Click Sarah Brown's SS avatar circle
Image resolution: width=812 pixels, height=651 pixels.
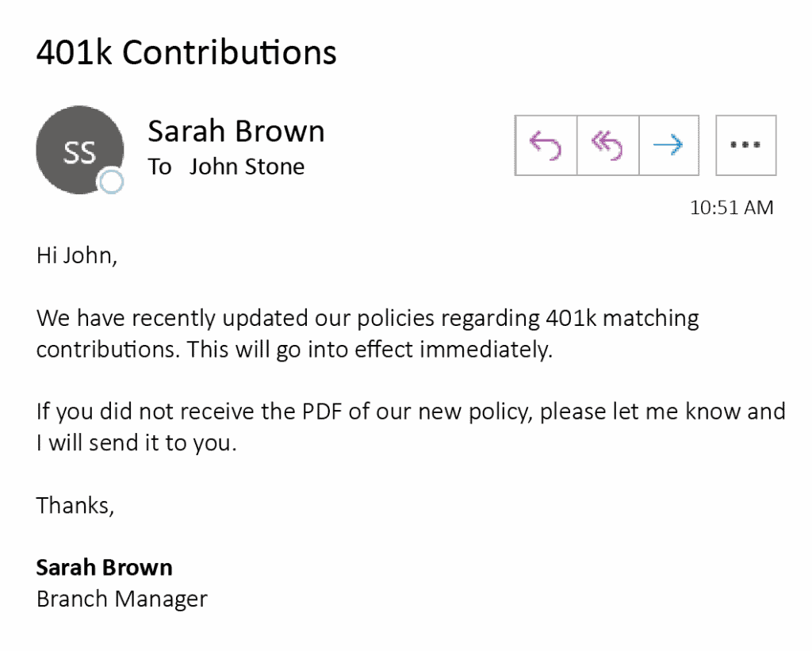tap(79, 149)
